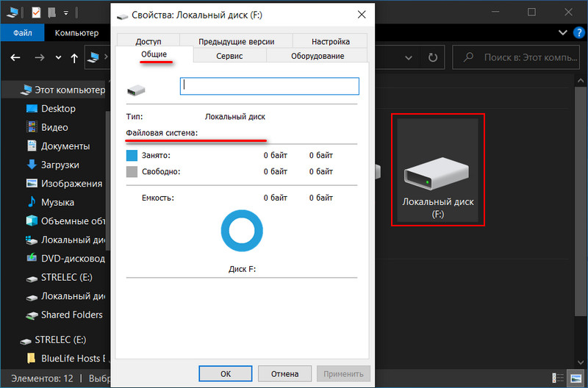Click the gray Свободно color square

(x=132, y=172)
